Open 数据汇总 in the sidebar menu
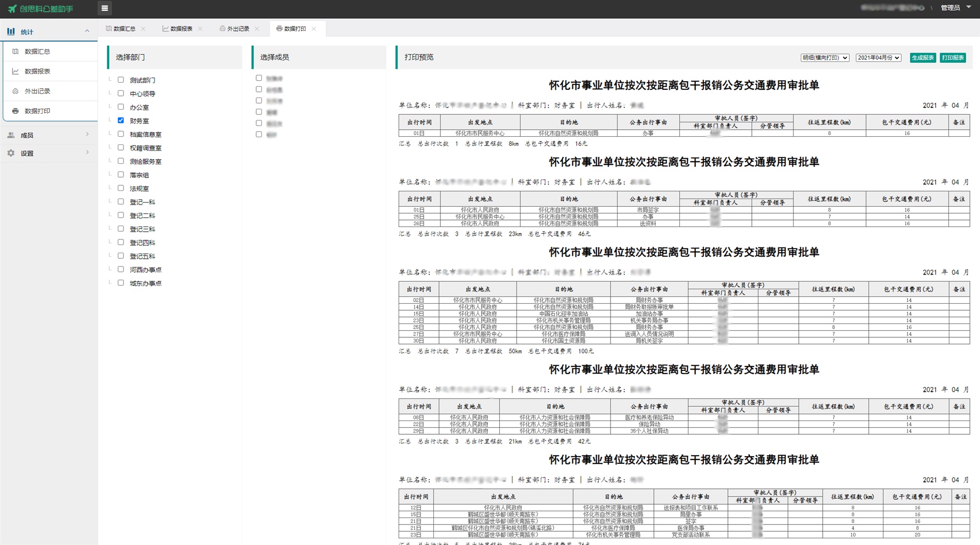 click(x=50, y=52)
